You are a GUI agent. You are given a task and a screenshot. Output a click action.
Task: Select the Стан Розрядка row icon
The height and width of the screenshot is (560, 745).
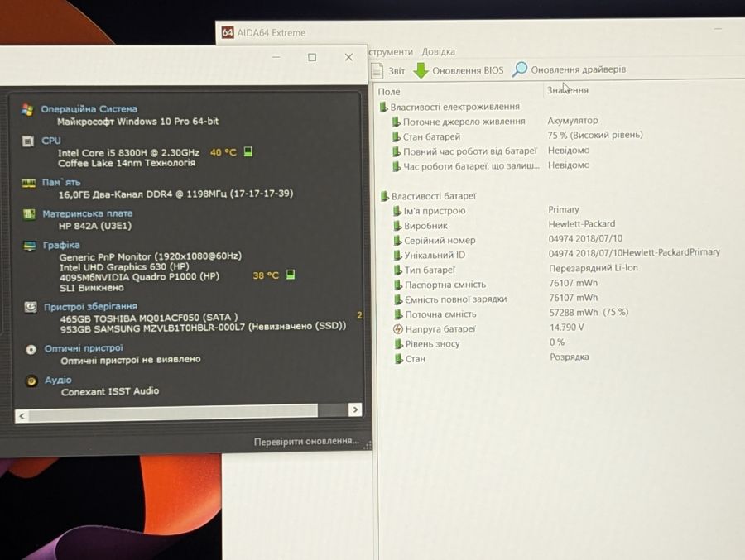[399, 359]
